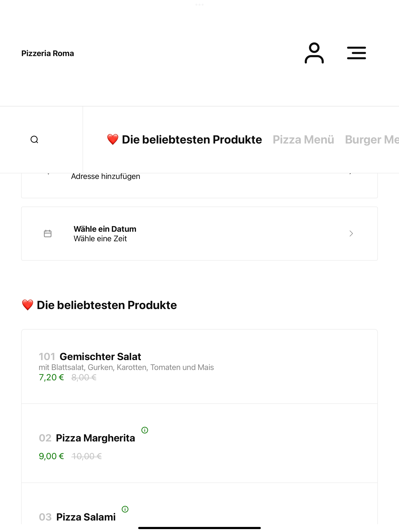Screen dimensions: 399x532
Task: Open the user account profile icon
Action: pos(314,53)
